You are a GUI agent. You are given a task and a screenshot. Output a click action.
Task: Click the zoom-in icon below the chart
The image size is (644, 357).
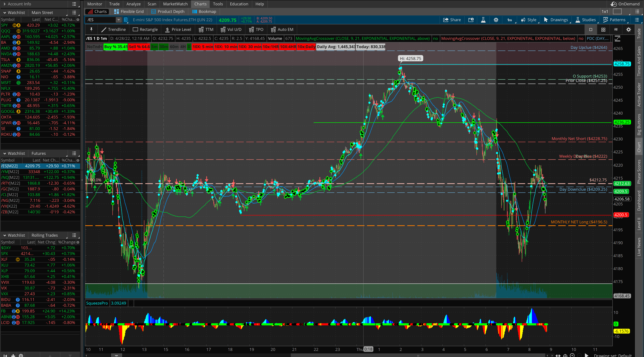tap(572, 355)
